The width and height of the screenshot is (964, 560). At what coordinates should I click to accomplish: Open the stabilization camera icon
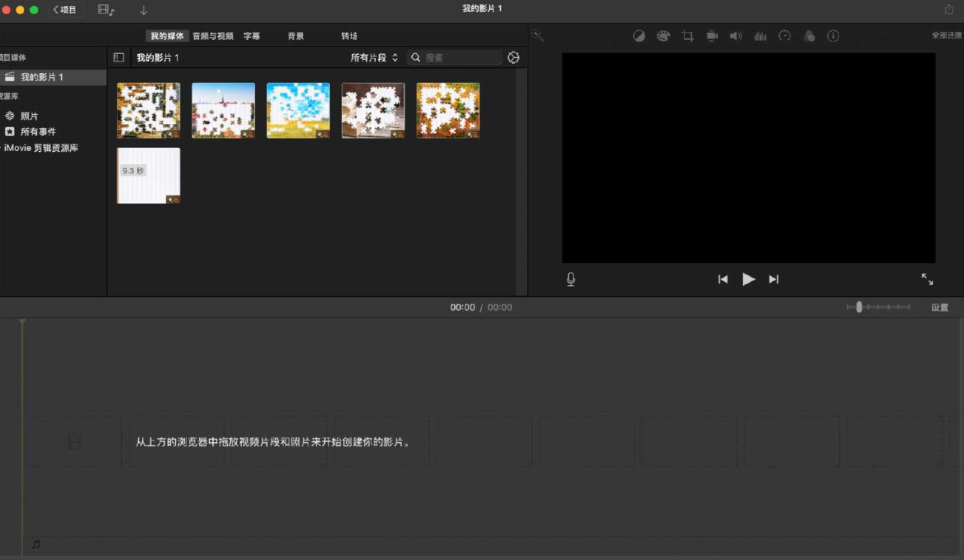[712, 35]
